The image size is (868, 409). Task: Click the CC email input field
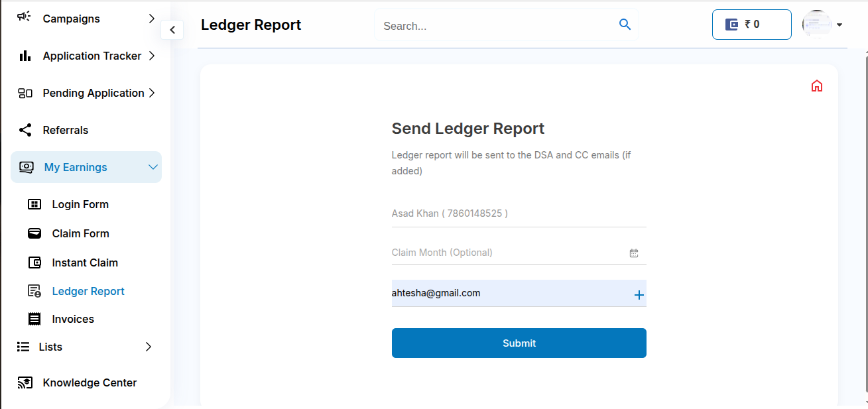tap(507, 293)
